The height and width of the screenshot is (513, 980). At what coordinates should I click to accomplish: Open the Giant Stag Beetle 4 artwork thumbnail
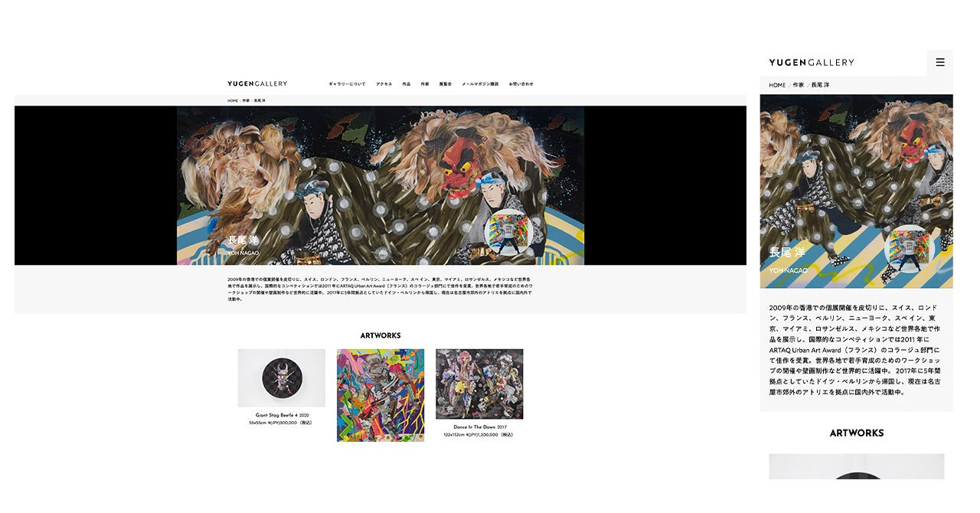281,378
